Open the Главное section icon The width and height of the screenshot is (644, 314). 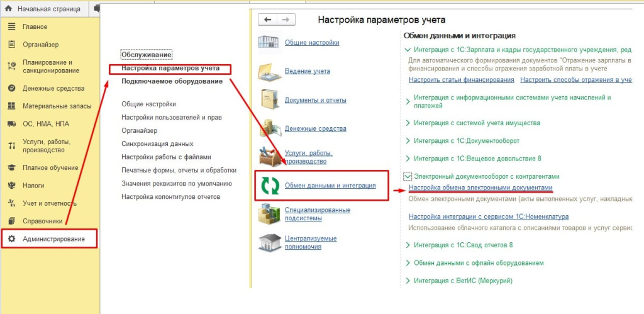tap(11, 26)
